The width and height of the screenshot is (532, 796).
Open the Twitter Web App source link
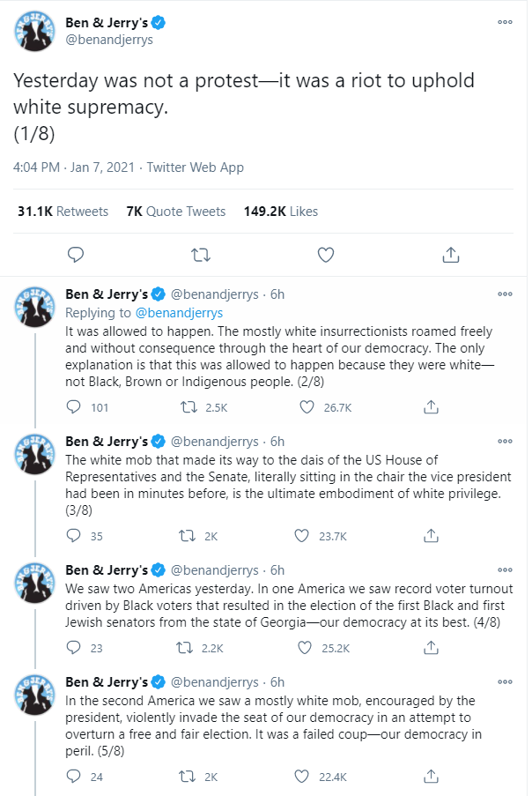pos(196,167)
